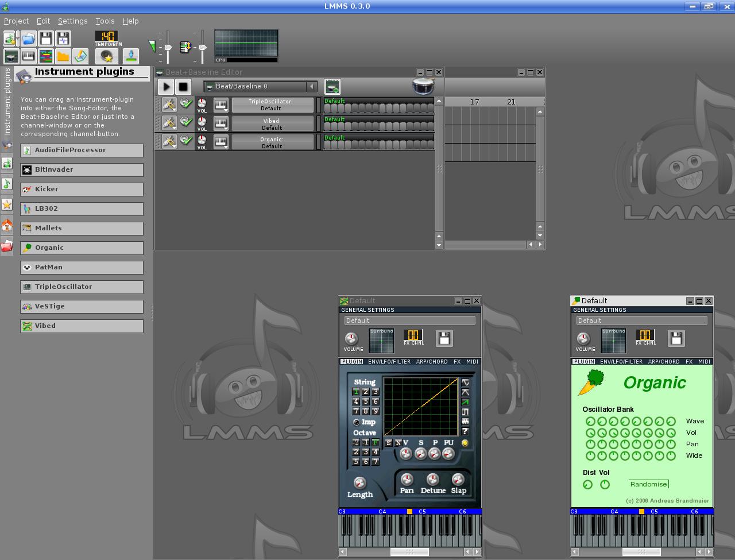Open the Project menu
735x560 pixels.
16,21
